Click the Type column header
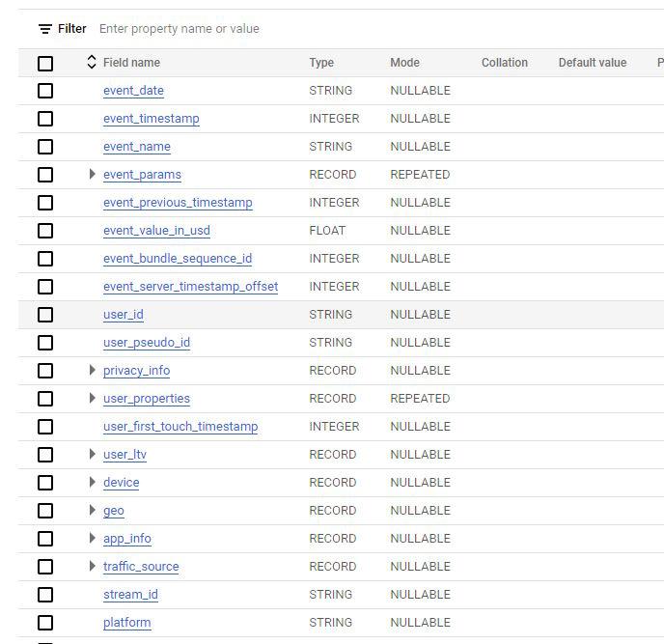This screenshot has width=664, height=644. coord(321,63)
